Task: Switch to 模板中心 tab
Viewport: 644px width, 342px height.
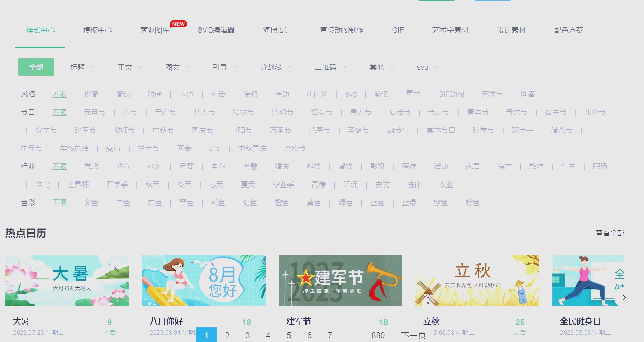Action: coord(98,30)
